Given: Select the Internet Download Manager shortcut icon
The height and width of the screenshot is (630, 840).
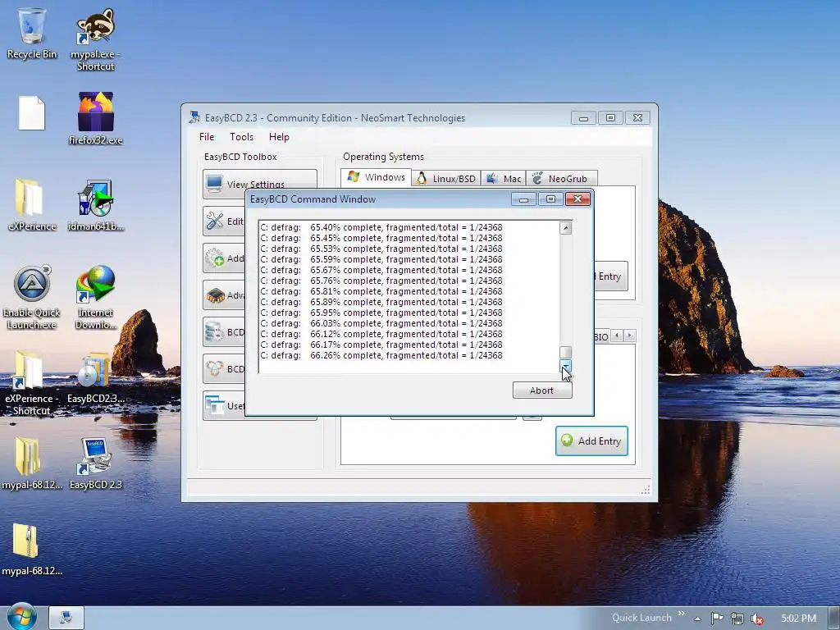Looking at the screenshot, I should pos(95,297).
